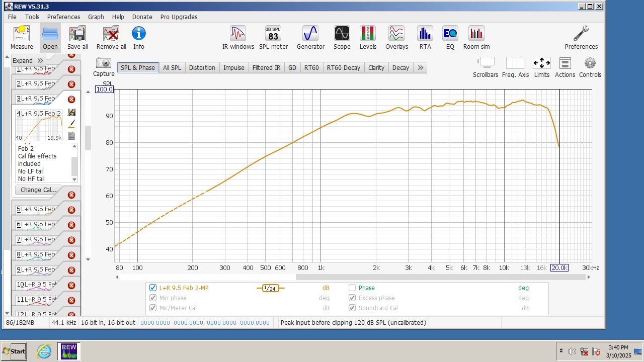Image resolution: width=644 pixels, height=362 pixels.
Task: Switch to the All SPL tab
Action: pyautogui.click(x=172, y=67)
